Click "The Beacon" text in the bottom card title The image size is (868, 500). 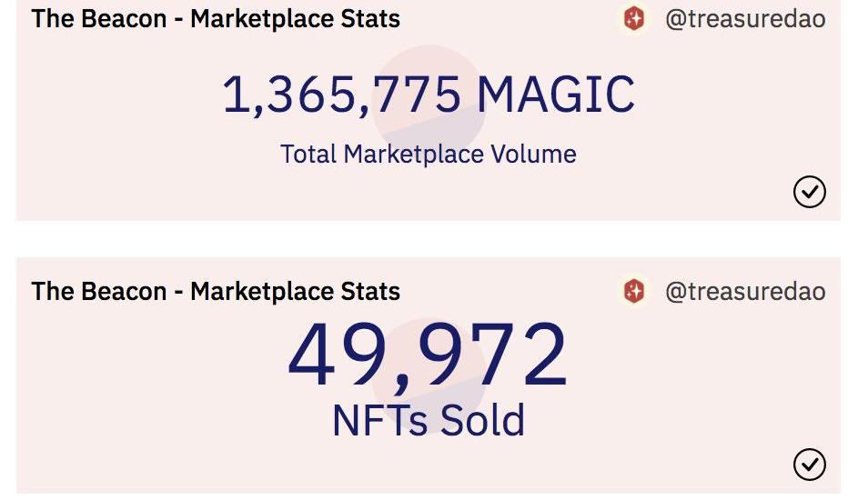(99, 291)
